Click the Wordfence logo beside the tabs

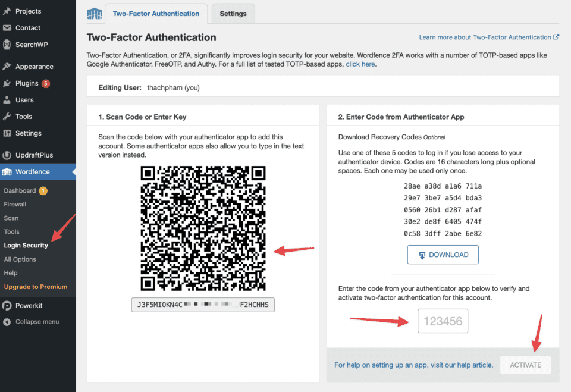tap(94, 14)
